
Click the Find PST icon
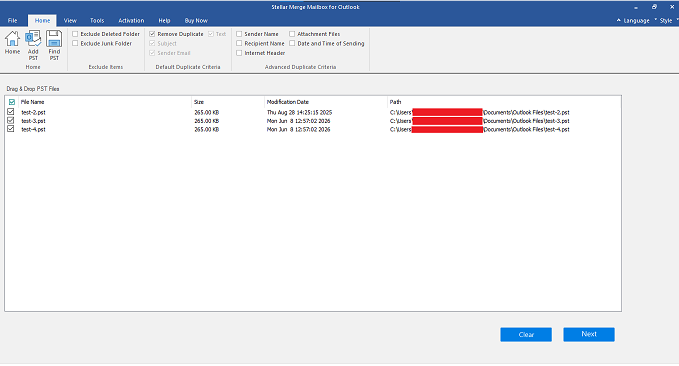[54, 45]
